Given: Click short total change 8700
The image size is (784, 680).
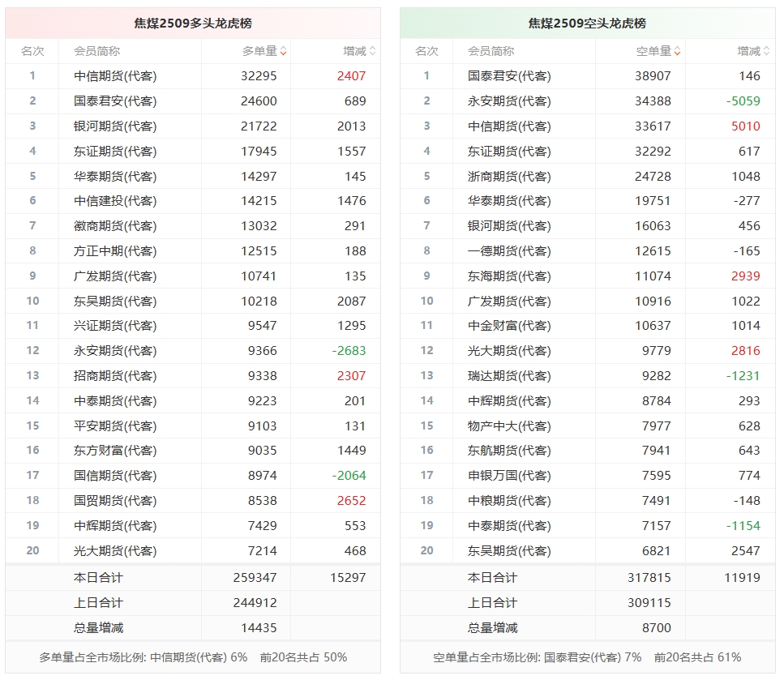Looking at the screenshot, I should coord(657,627).
